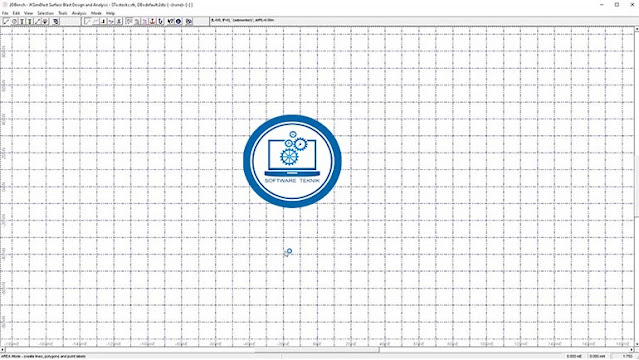Click the vertical scrollbar up arrow
This screenshot has width=639, height=360.
pos(637,29)
